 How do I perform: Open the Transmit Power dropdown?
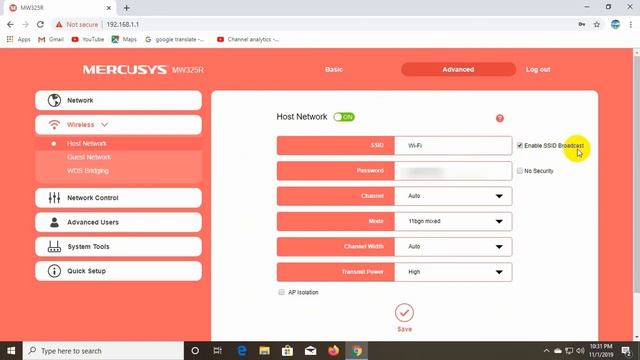point(453,272)
